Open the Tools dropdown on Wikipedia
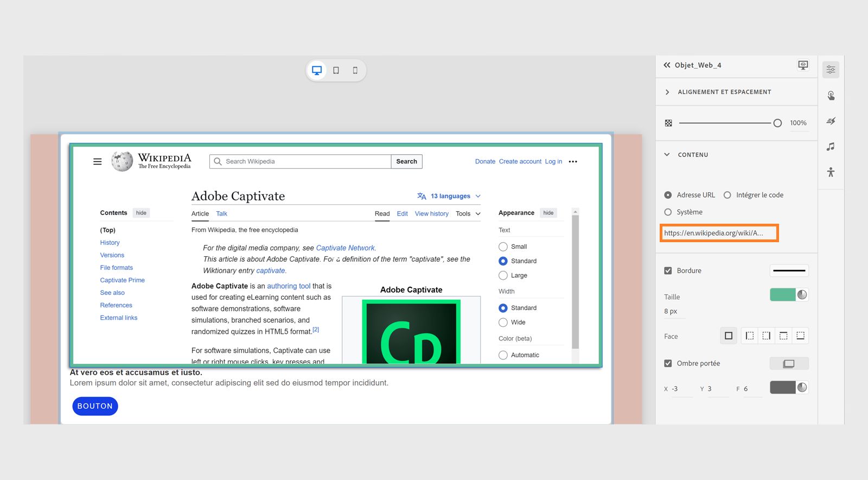 point(468,214)
